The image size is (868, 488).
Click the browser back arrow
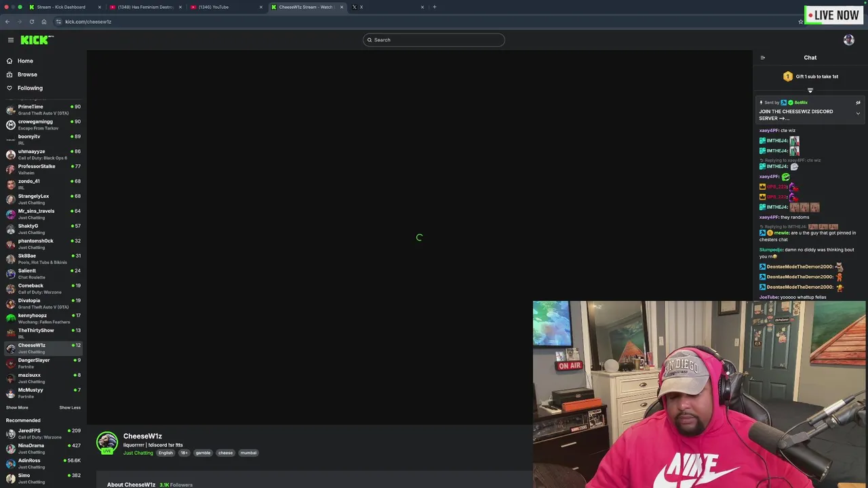click(7, 22)
